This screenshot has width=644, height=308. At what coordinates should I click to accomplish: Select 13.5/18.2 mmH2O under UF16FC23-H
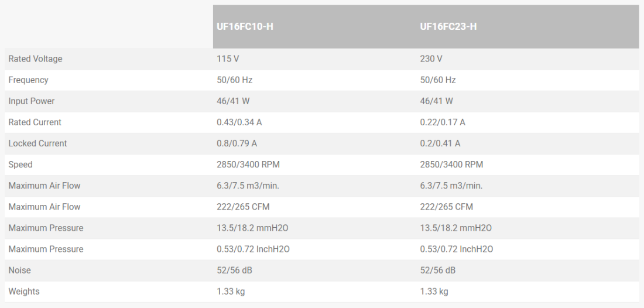pos(456,228)
